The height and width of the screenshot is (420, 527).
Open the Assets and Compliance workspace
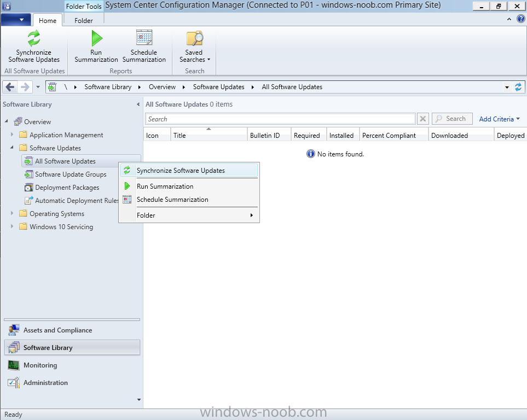72,330
